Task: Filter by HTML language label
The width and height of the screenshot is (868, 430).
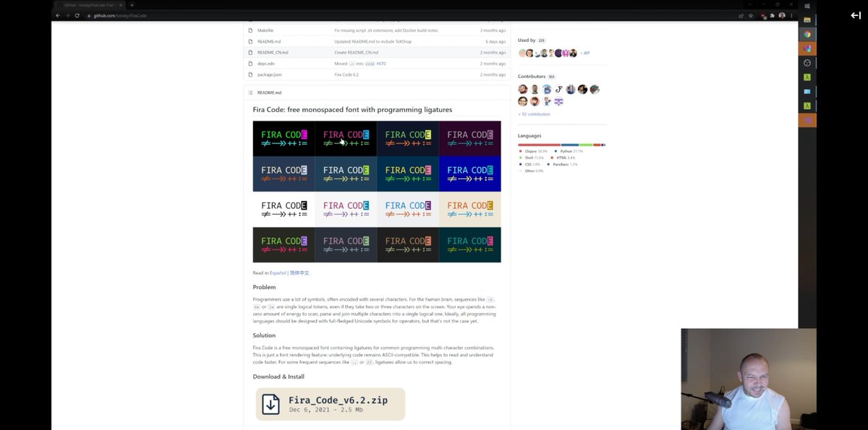Action: click(x=563, y=158)
